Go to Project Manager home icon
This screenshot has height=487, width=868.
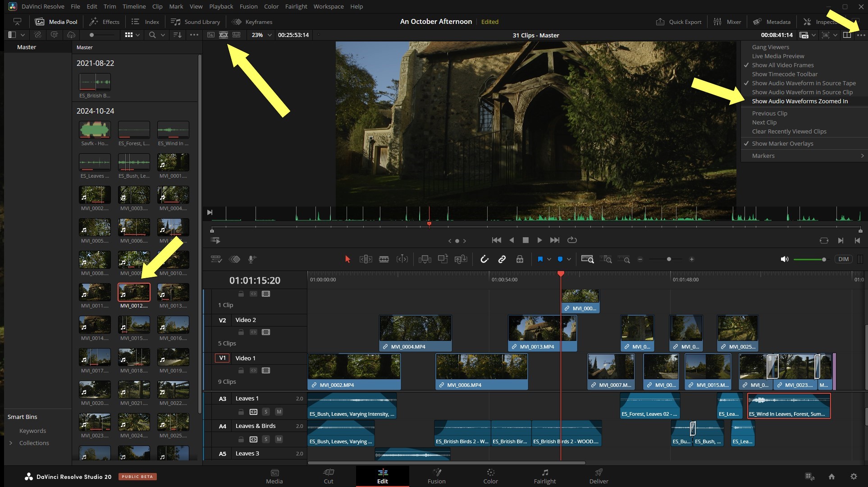[831, 477]
